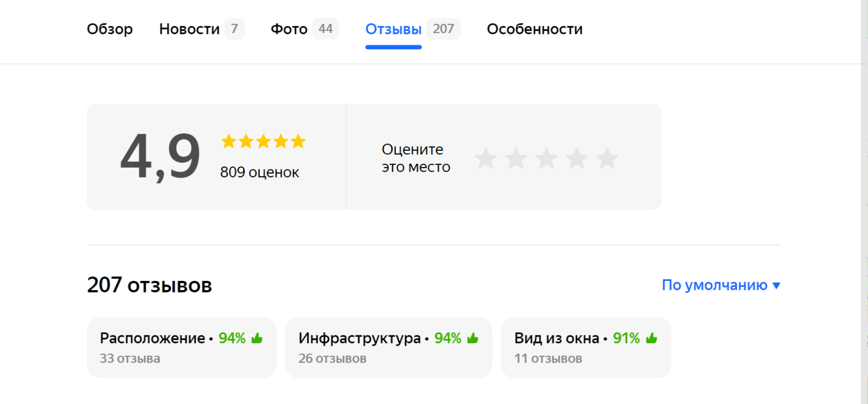
Task: Switch to the Обзор tab
Action: tap(109, 29)
